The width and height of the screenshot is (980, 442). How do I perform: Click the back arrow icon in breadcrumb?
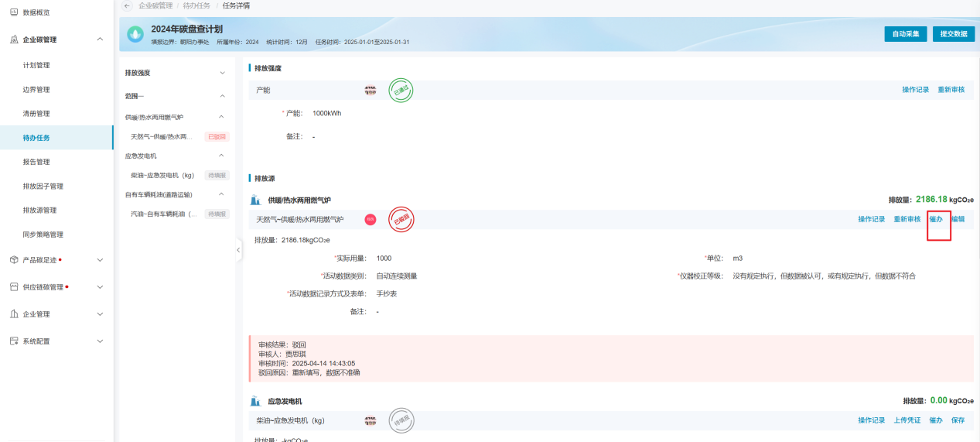pyautogui.click(x=127, y=5)
